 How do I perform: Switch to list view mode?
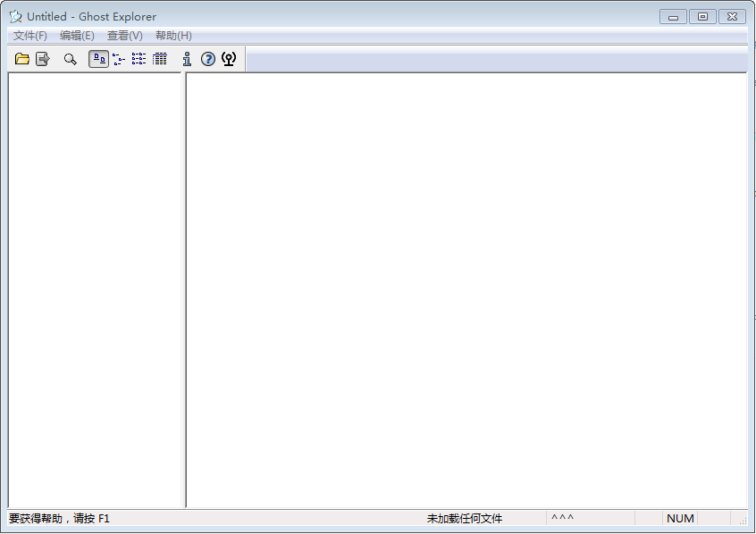(139, 59)
